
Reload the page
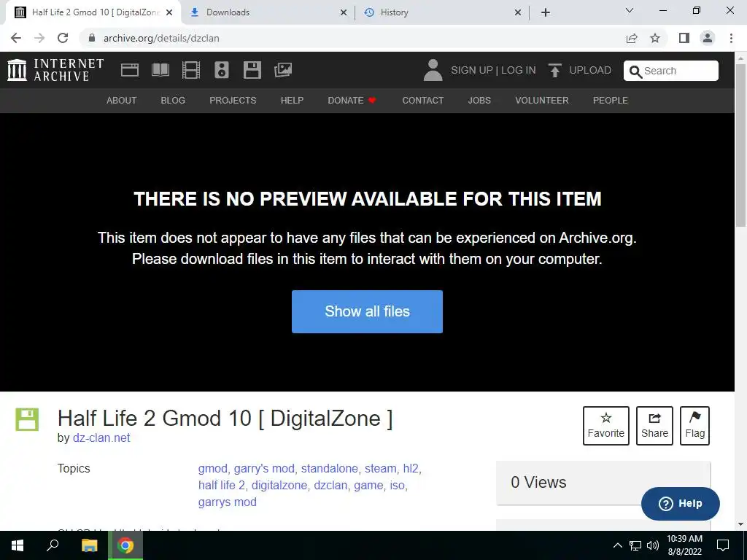point(63,38)
